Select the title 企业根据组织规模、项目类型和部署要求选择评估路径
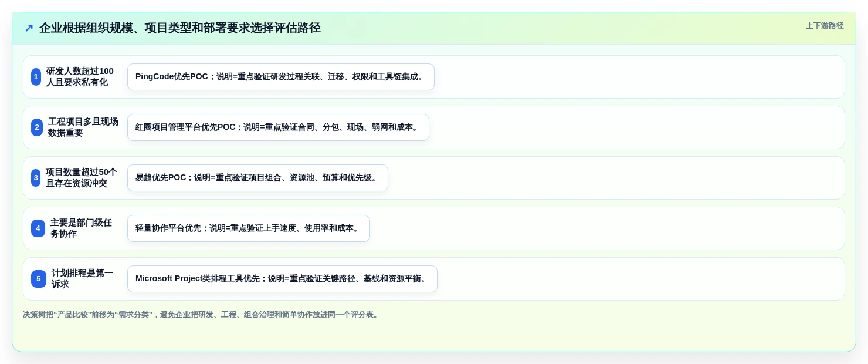The width and height of the screenshot is (868, 364). (x=180, y=28)
